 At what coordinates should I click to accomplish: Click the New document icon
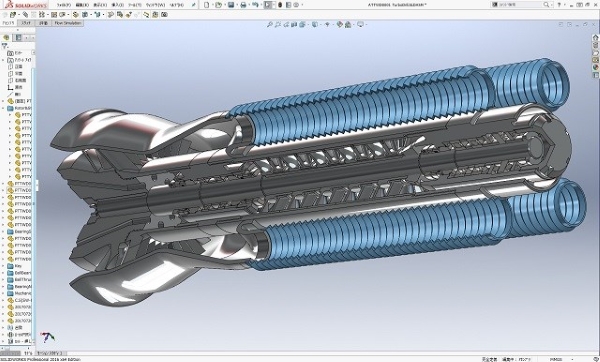click(207, 5)
